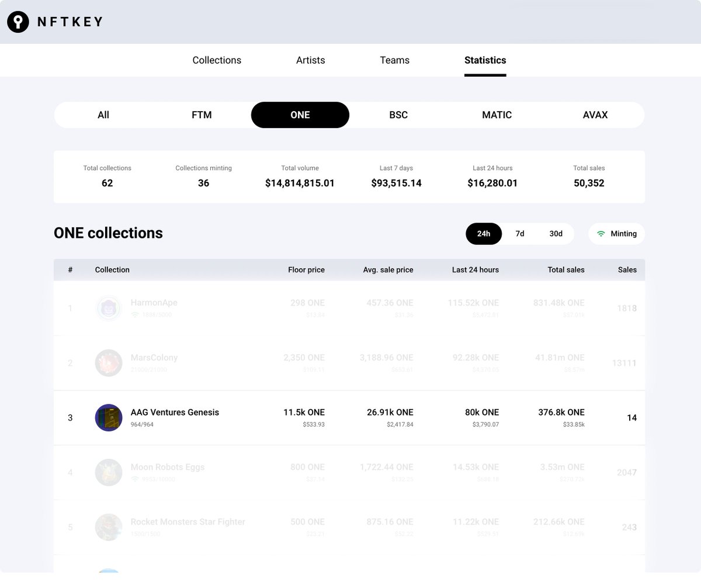The image size is (701, 588).
Task: Open Rocket Monsters Star Fighter collection icon
Action: pyautogui.click(x=109, y=527)
